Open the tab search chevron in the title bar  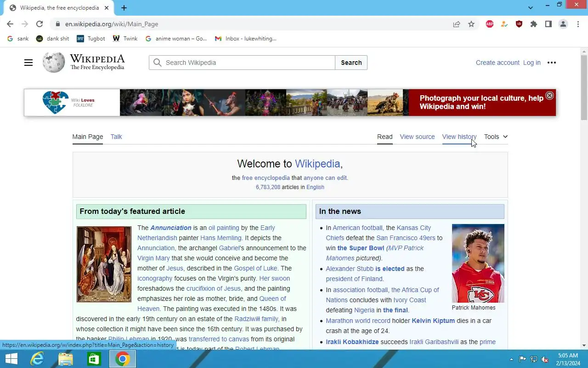(x=531, y=8)
